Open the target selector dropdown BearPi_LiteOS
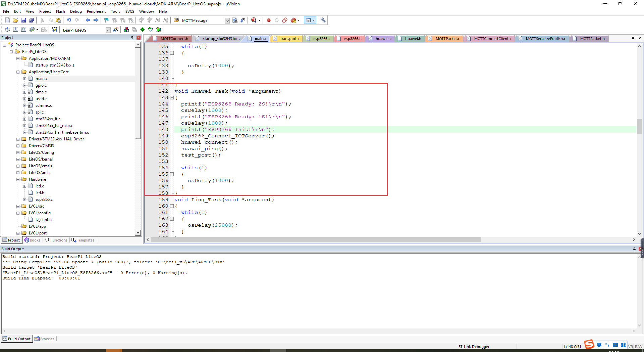644x352 pixels. pos(108,30)
